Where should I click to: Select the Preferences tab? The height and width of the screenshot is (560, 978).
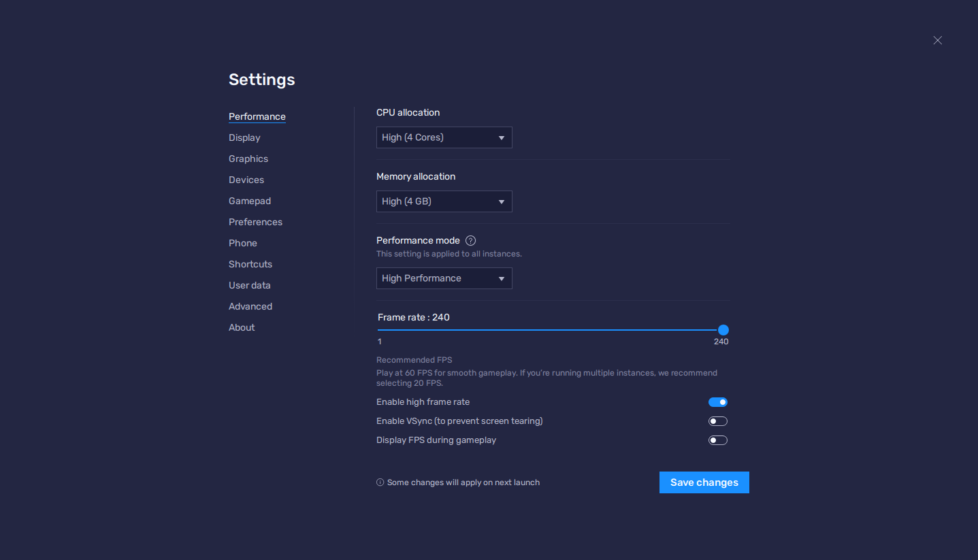coord(255,222)
